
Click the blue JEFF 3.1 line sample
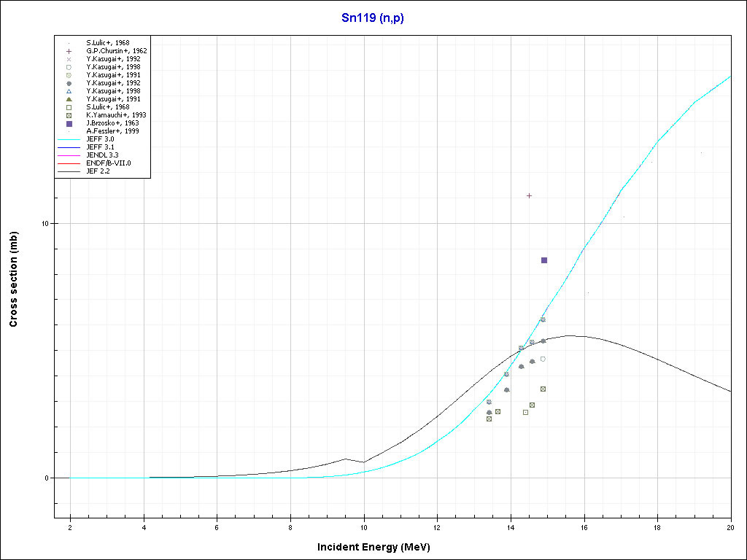[69, 147]
